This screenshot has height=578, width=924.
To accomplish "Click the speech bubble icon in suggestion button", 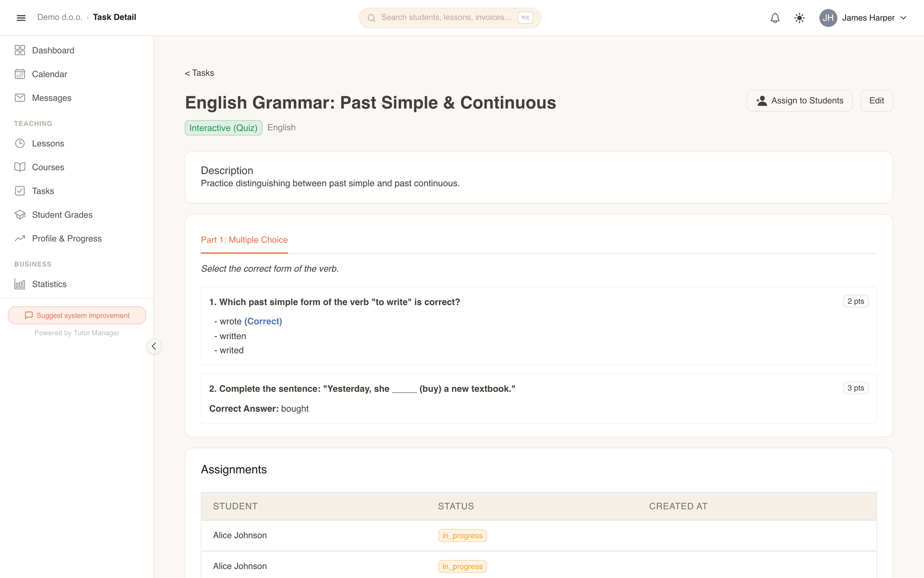I will pyautogui.click(x=29, y=315).
